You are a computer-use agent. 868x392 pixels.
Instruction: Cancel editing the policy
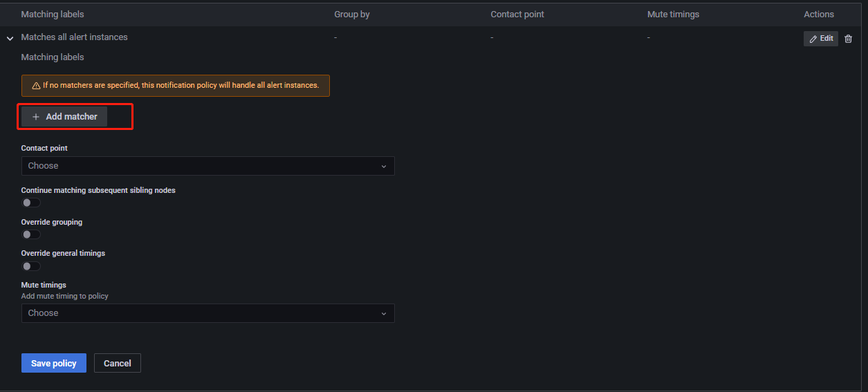click(118, 363)
